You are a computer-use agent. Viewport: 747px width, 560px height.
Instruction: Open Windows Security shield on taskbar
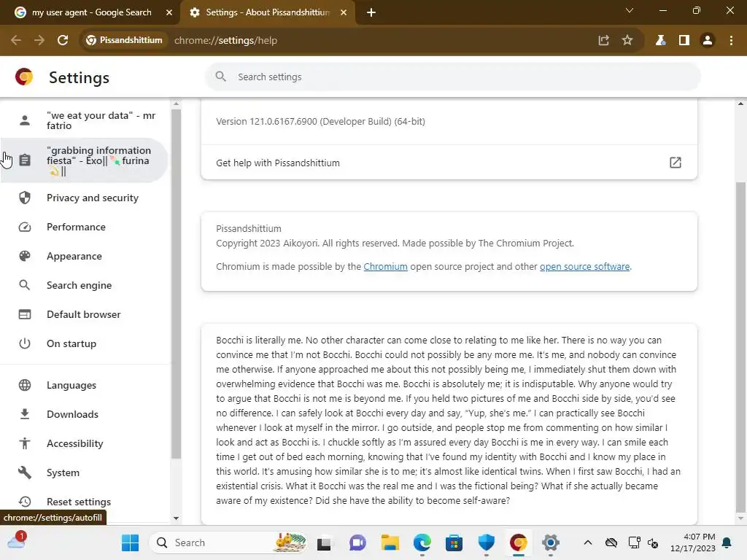pos(487,542)
